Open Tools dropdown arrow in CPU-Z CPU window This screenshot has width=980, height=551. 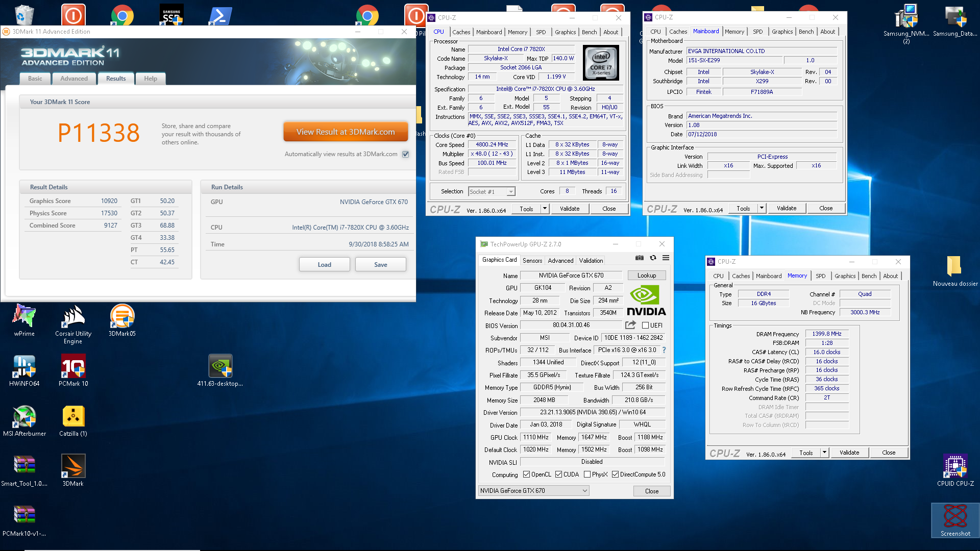pyautogui.click(x=545, y=209)
